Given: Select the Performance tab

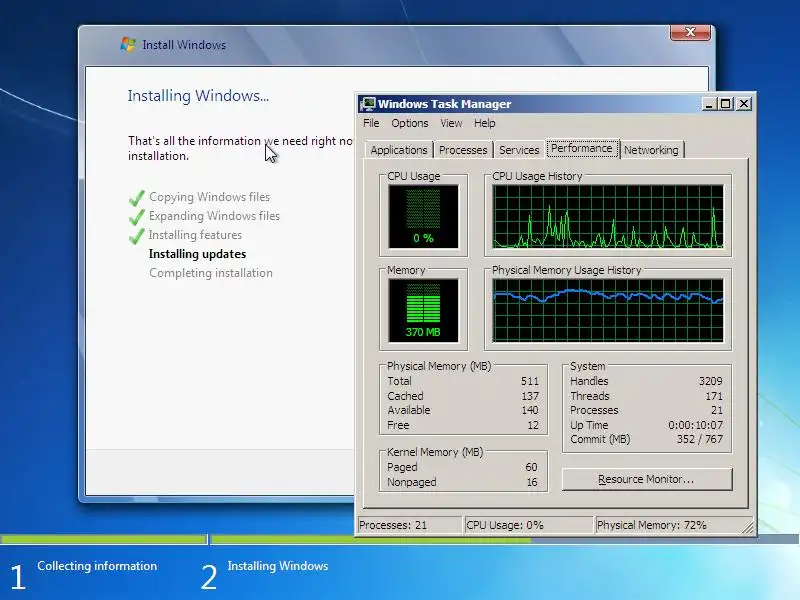Looking at the screenshot, I should click(582, 148).
